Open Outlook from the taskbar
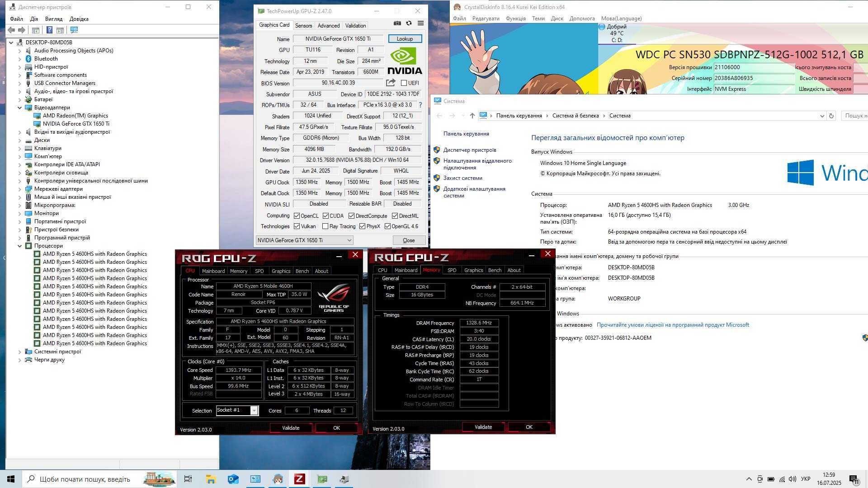The height and width of the screenshot is (488, 868). (x=233, y=479)
